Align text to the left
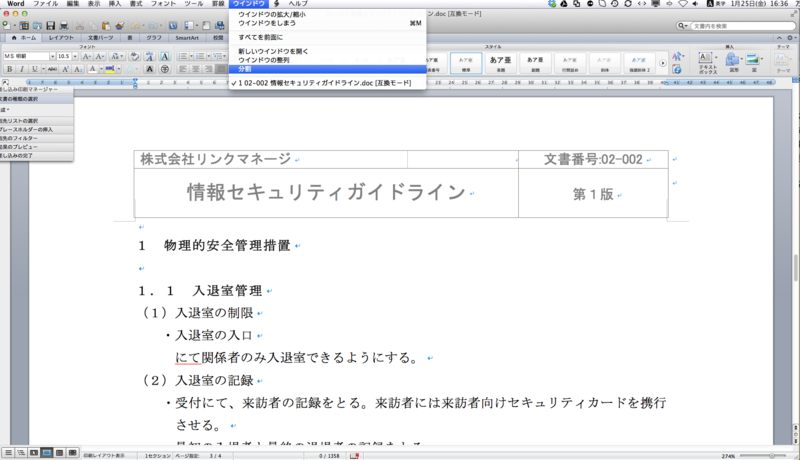Viewport: 800px width, 460px height. pos(183,69)
